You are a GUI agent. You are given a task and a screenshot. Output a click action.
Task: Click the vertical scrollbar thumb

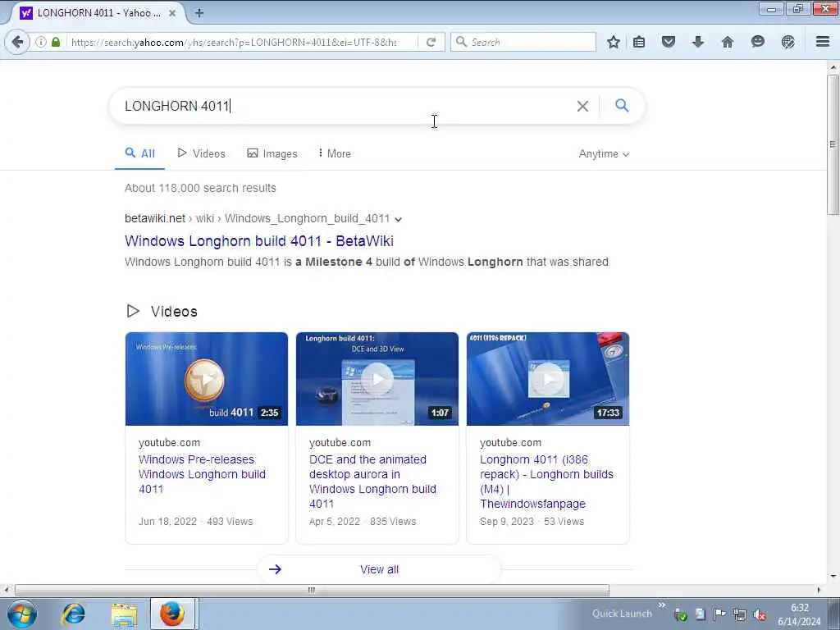[x=833, y=144]
